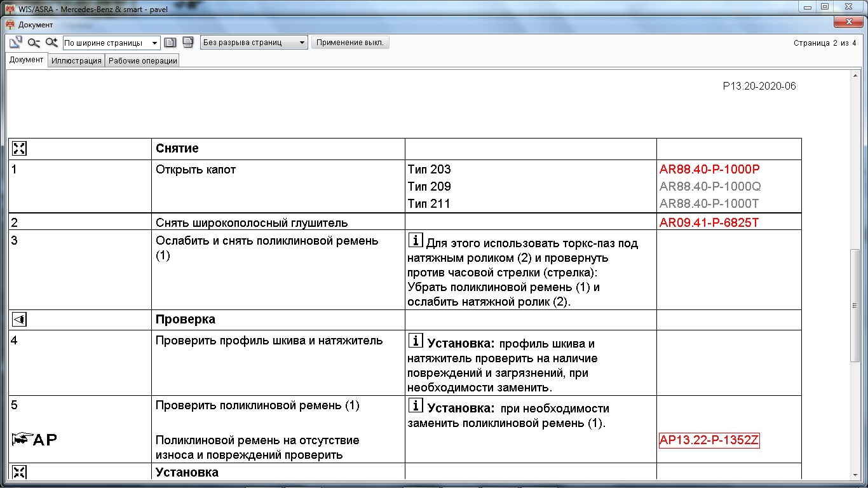Select the single page view icon
Screen dimensions: 868x488
coord(170,43)
